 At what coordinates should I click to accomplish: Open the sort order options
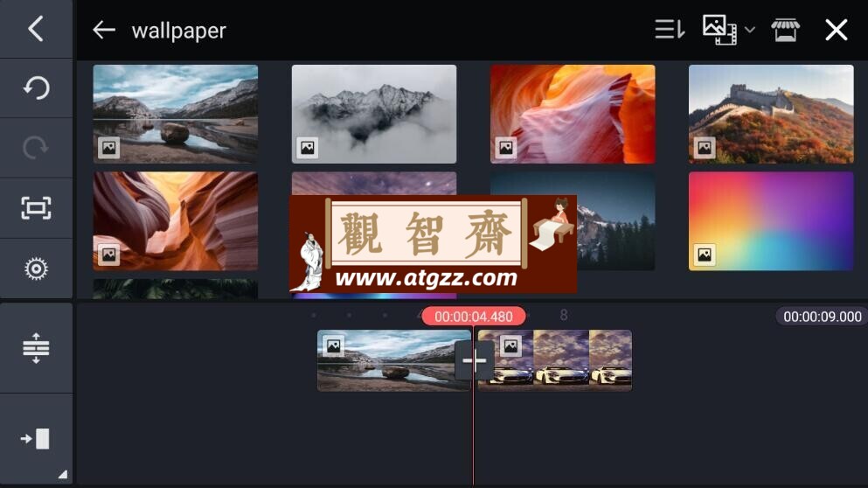click(x=670, y=30)
